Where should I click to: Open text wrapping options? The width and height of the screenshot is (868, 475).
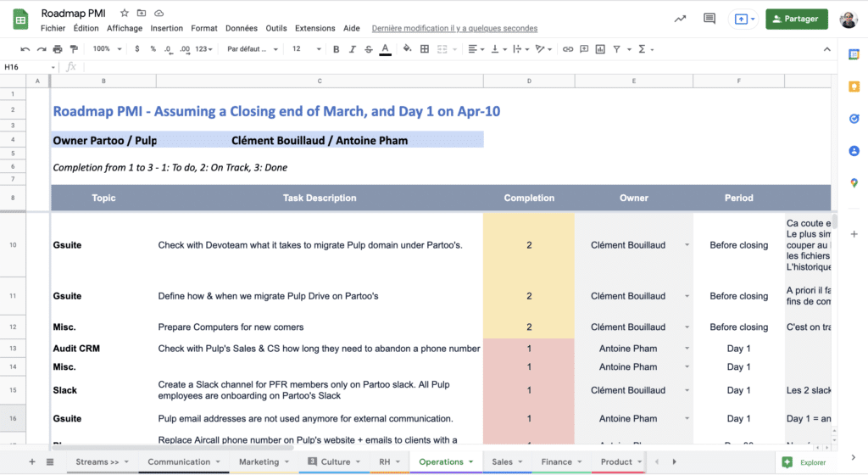tap(520, 49)
